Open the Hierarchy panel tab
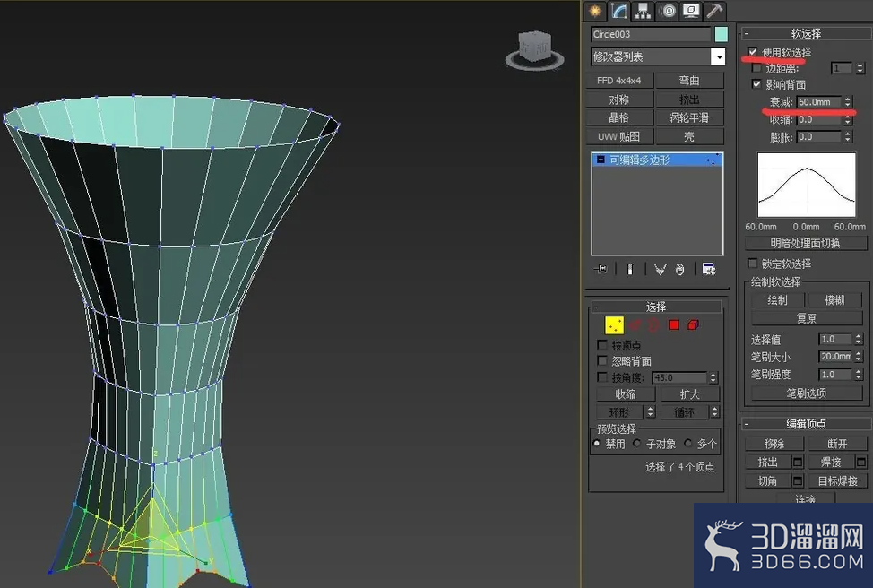The width and height of the screenshot is (873, 588). coord(643,11)
